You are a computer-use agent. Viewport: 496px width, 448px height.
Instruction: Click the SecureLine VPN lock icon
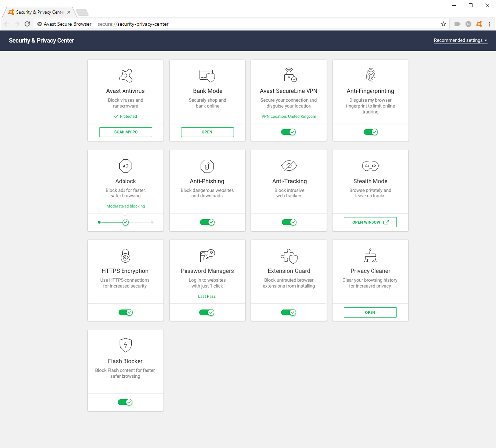tap(290, 75)
